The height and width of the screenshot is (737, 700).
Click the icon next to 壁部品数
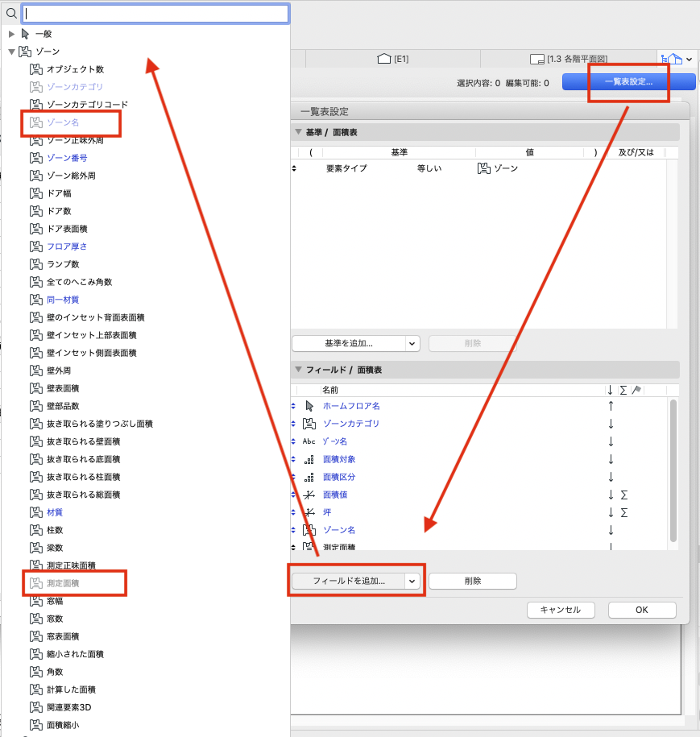pyautogui.click(x=36, y=406)
